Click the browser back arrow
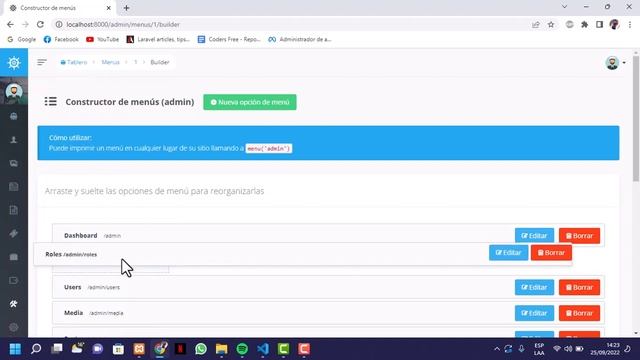Viewport: 640px width, 360px height. (10, 24)
